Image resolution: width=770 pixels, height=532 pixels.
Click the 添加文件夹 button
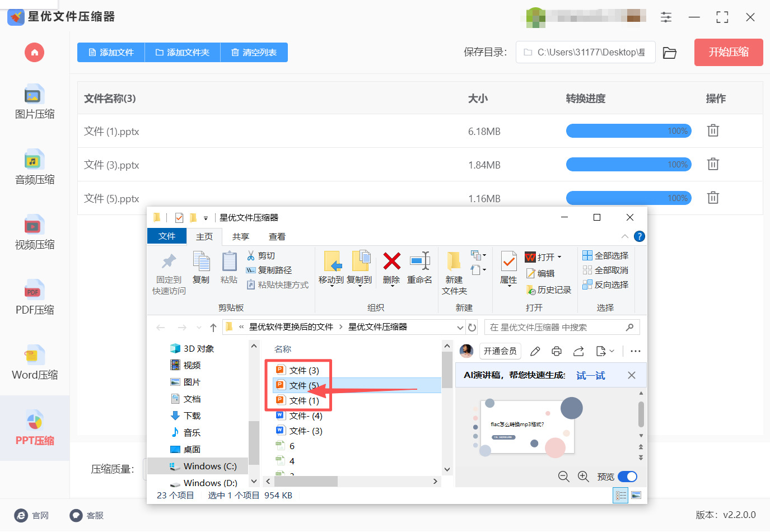pyautogui.click(x=183, y=52)
